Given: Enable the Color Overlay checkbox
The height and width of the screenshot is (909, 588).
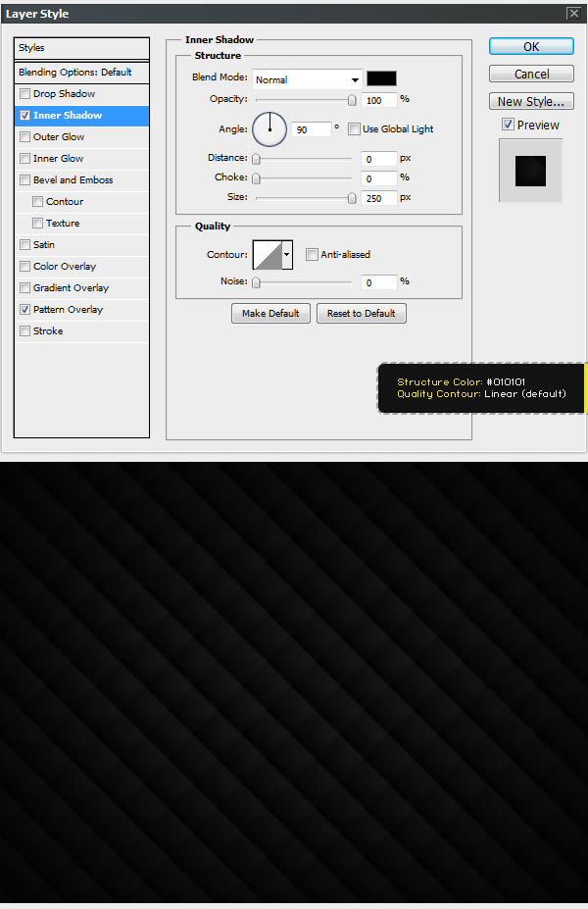Looking at the screenshot, I should [24, 266].
